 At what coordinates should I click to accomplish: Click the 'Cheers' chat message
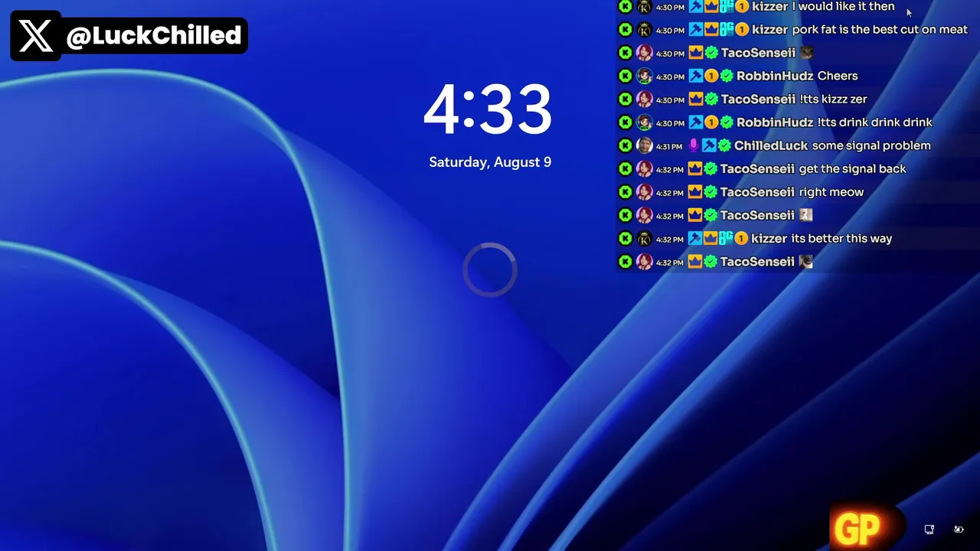838,76
